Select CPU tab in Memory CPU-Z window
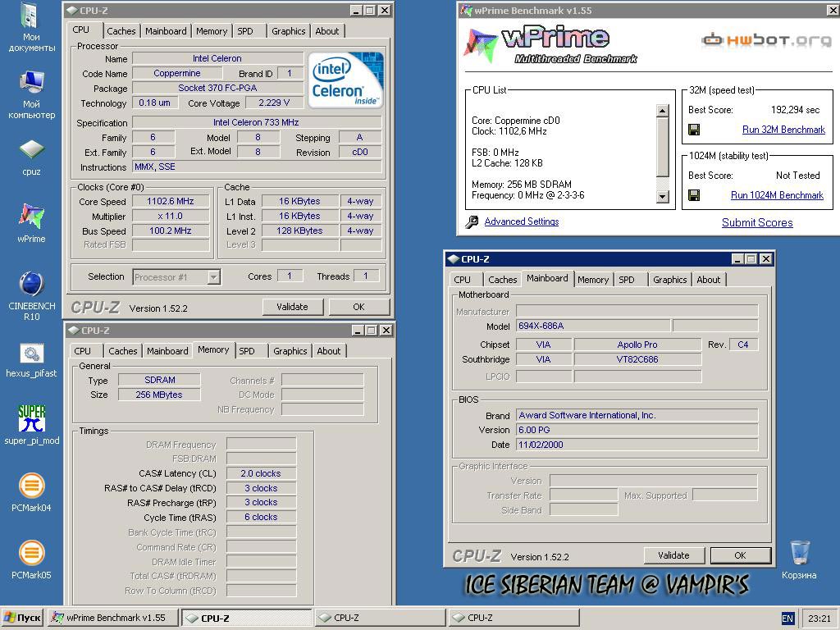The image size is (840, 630). pos(83,351)
